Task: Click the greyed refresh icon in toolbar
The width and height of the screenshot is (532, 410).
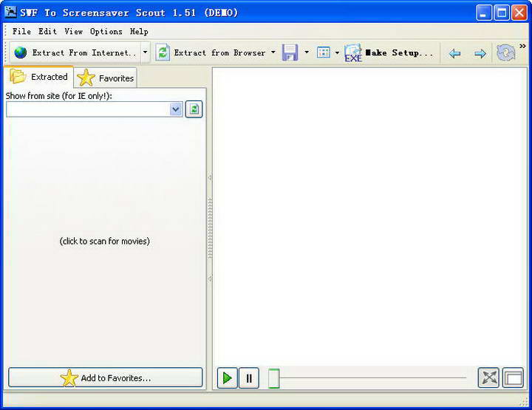Action: pos(505,53)
